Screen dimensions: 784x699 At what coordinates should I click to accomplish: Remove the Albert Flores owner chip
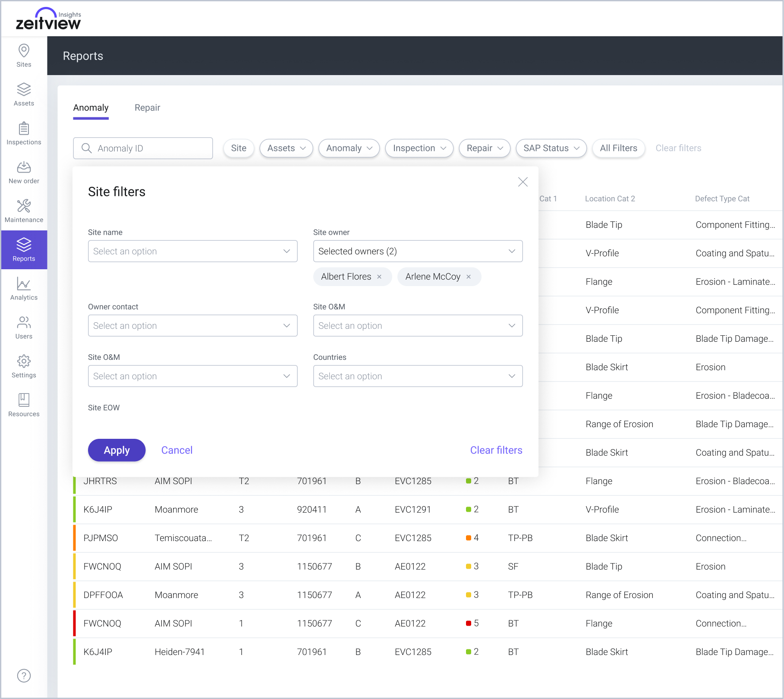pos(379,277)
